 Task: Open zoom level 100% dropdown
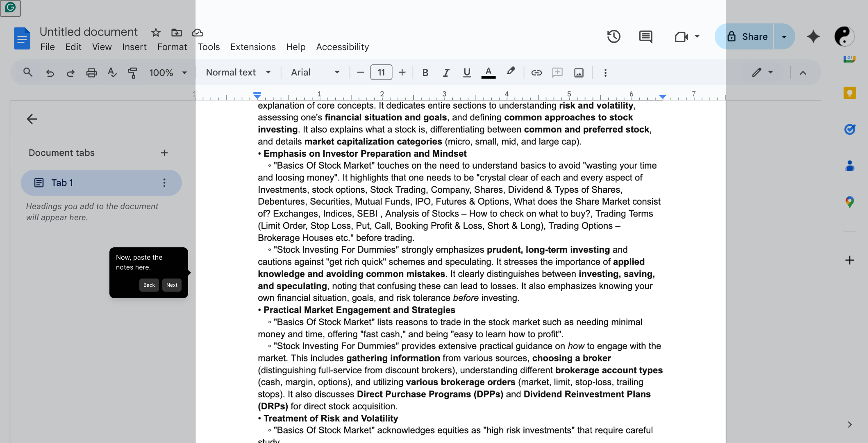click(168, 73)
